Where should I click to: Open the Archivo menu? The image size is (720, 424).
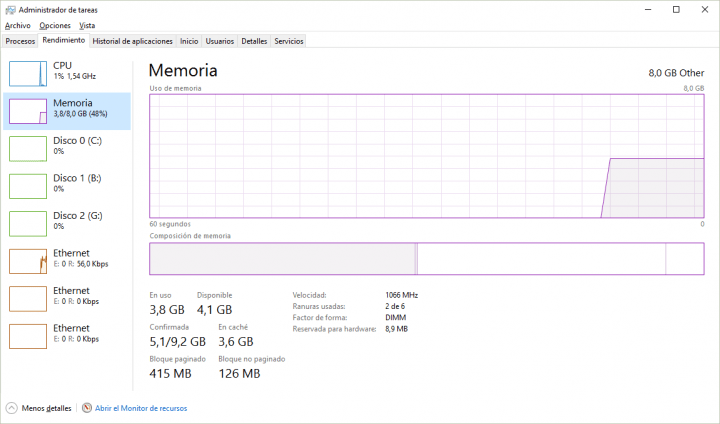tap(18, 25)
